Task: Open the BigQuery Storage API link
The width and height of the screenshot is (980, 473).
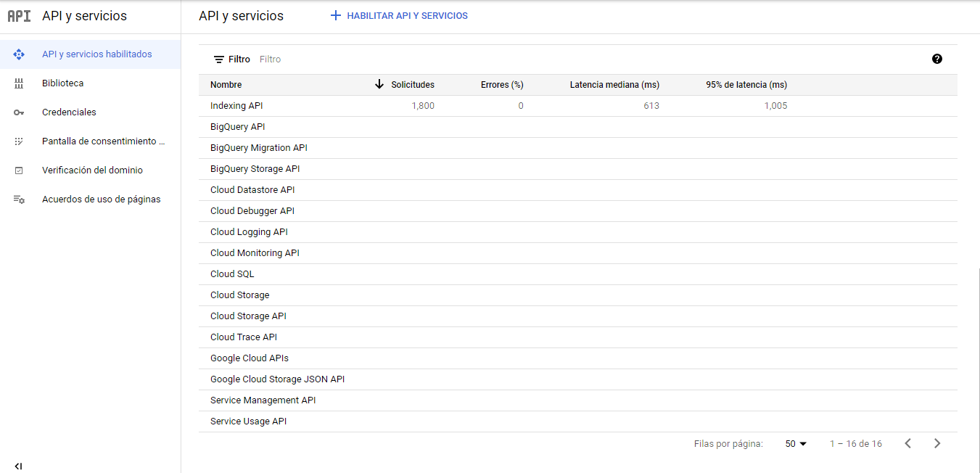Action: pos(255,169)
